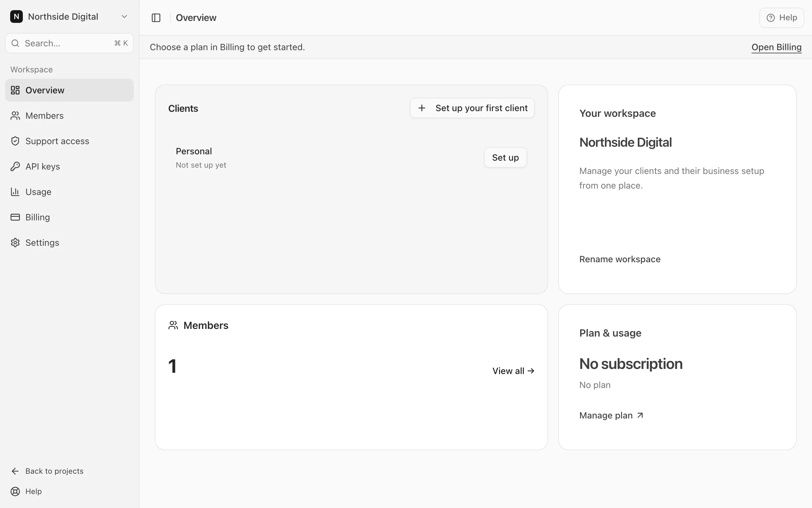Open API keys page
This screenshot has height=508, width=812.
[69, 166]
